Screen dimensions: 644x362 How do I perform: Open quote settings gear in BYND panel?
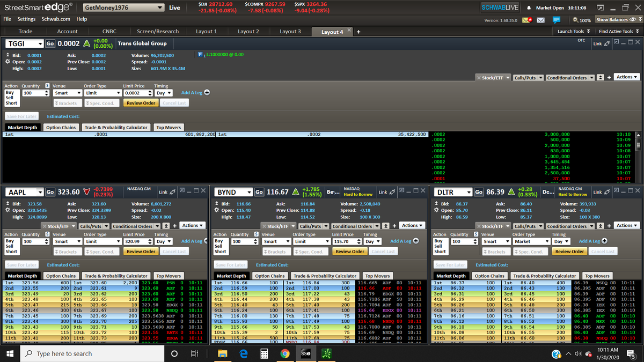(217, 210)
